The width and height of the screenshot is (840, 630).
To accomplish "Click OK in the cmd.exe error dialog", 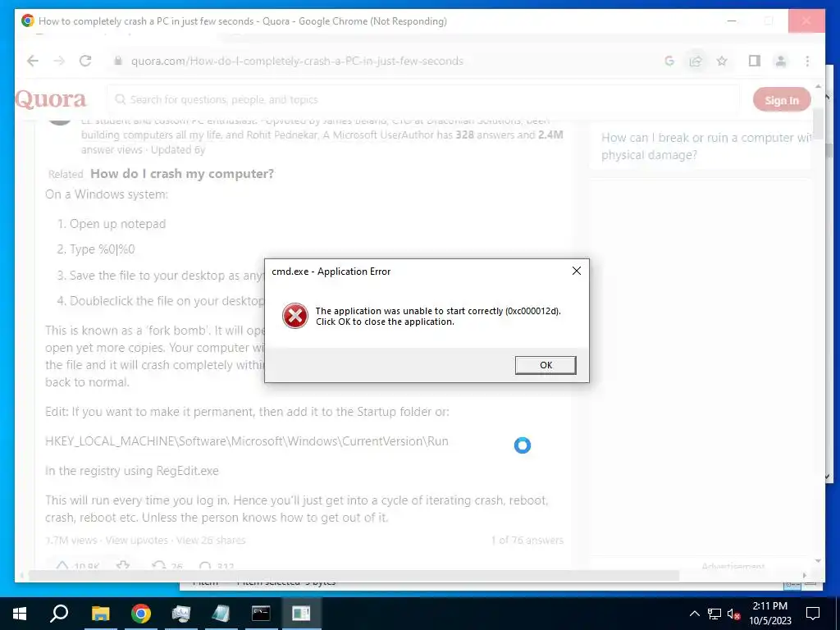I will tap(546, 365).
